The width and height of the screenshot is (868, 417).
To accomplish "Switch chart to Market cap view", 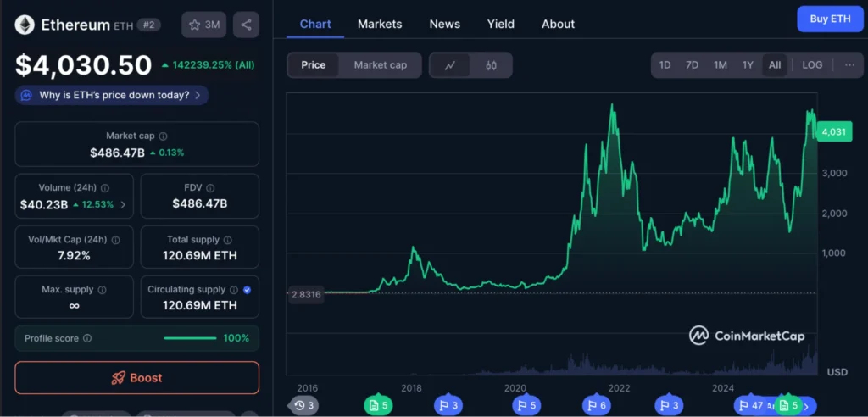I will [381, 65].
